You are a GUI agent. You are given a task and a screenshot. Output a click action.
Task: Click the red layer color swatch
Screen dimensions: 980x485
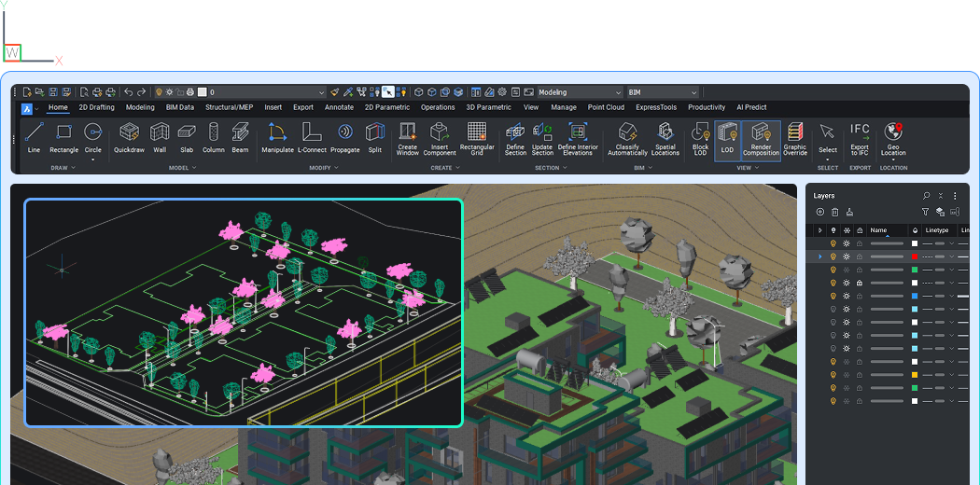point(915,256)
